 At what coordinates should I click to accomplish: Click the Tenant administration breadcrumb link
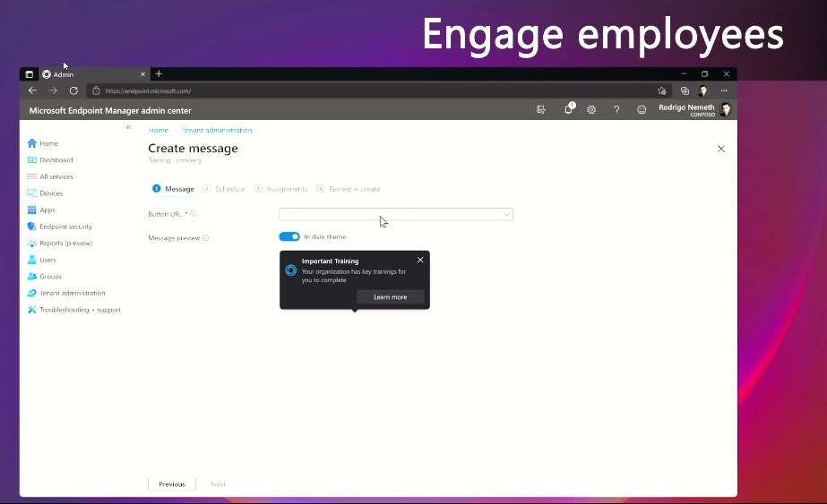(x=217, y=130)
